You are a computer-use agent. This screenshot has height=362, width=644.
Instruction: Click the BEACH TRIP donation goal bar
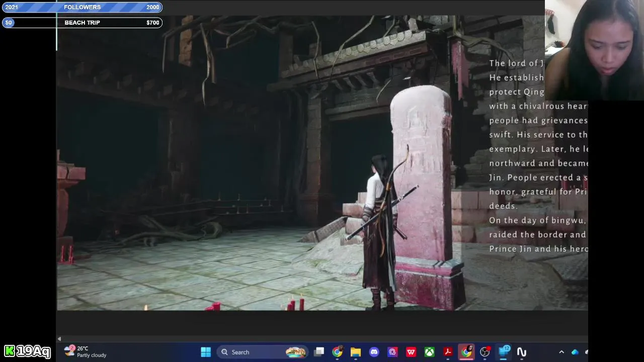(82, 23)
